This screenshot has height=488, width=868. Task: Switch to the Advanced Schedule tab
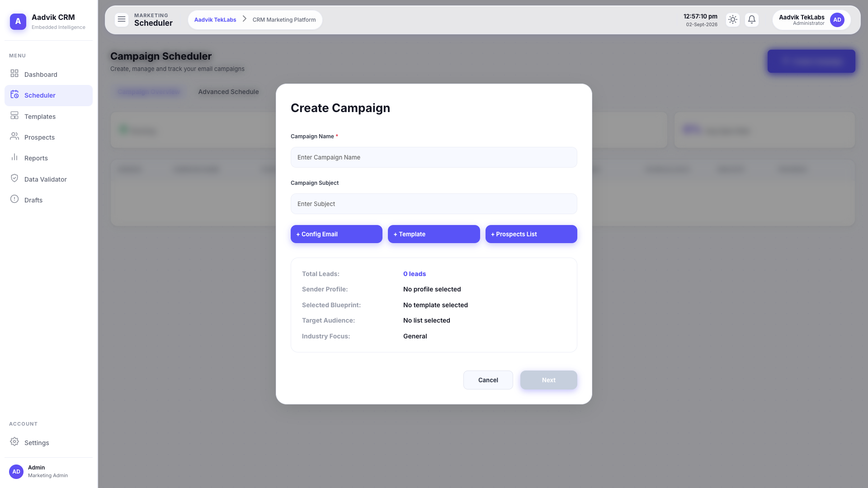pyautogui.click(x=228, y=92)
